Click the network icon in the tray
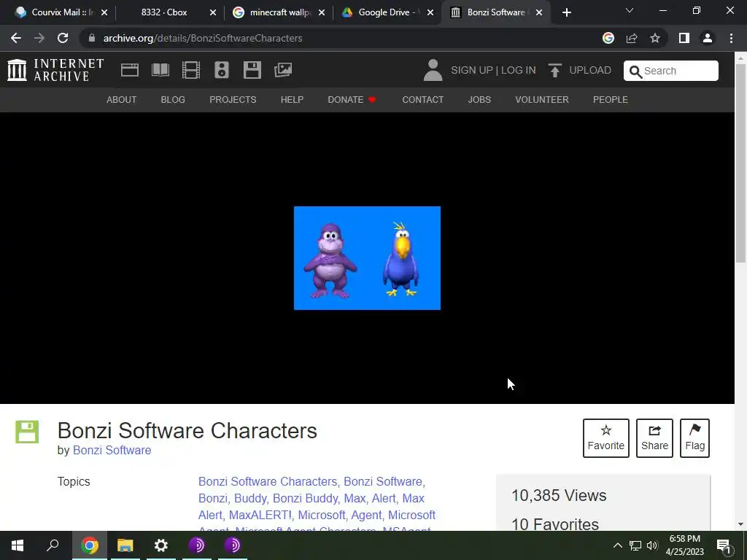Image resolution: width=747 pixels, height=560 pixels. tap(635, 545)
